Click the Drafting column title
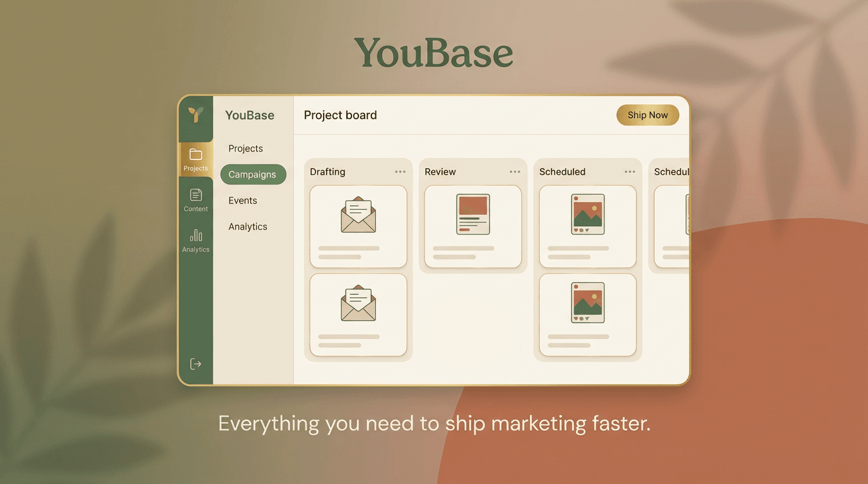The image size is (868, 484). pos(327,171)
